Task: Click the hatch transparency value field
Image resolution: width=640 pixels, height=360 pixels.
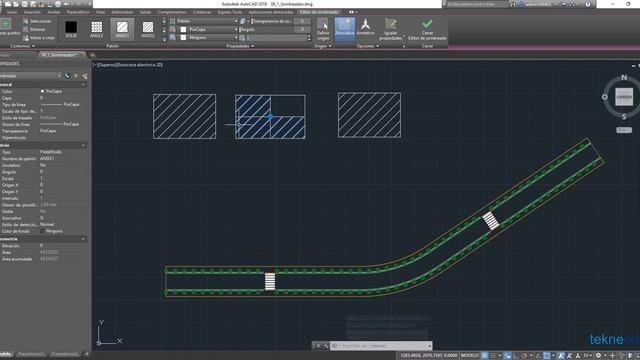Action: point(302,21)
